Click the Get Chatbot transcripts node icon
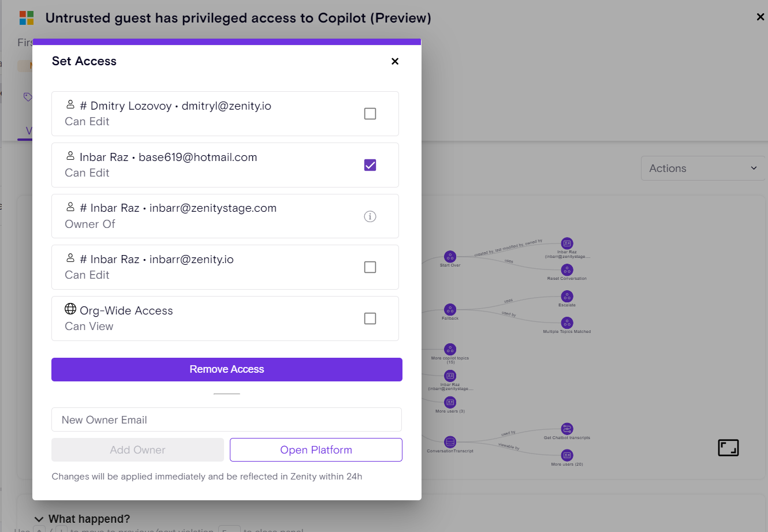 [x=567, y=429]
